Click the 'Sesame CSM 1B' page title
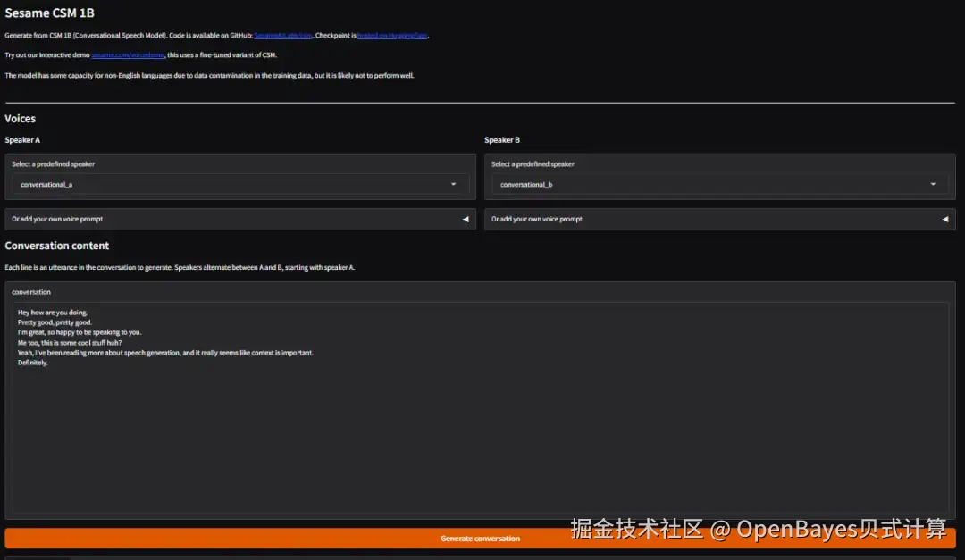Viewport: 965px width, 560px height. coord(50,13)
